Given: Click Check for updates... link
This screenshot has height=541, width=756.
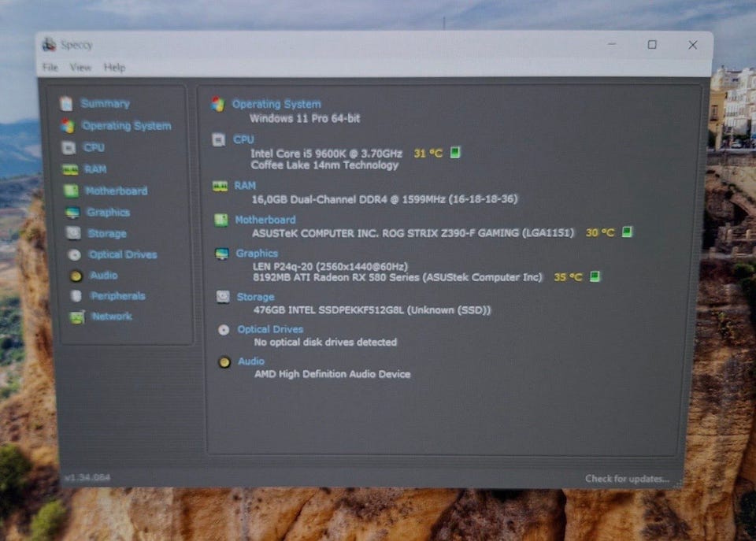Looking at the screenshot, I should [628, 479].
